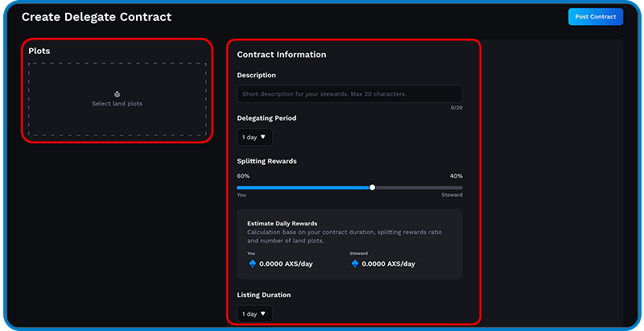Screen dimensions: 644x331
Task: Click the Steward 0.0000 AXS/day value
Action: pyautogui.click(x=388, y=264)
